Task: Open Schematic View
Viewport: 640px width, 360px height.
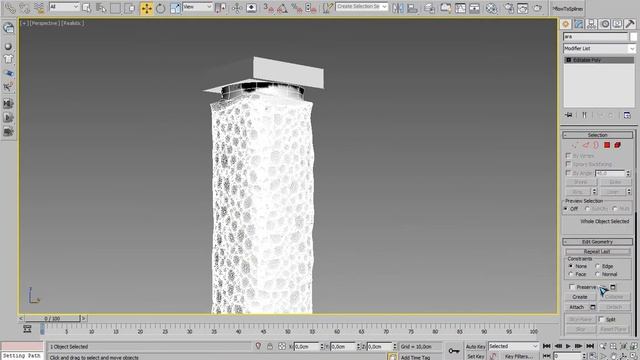Action: point(474,8)
